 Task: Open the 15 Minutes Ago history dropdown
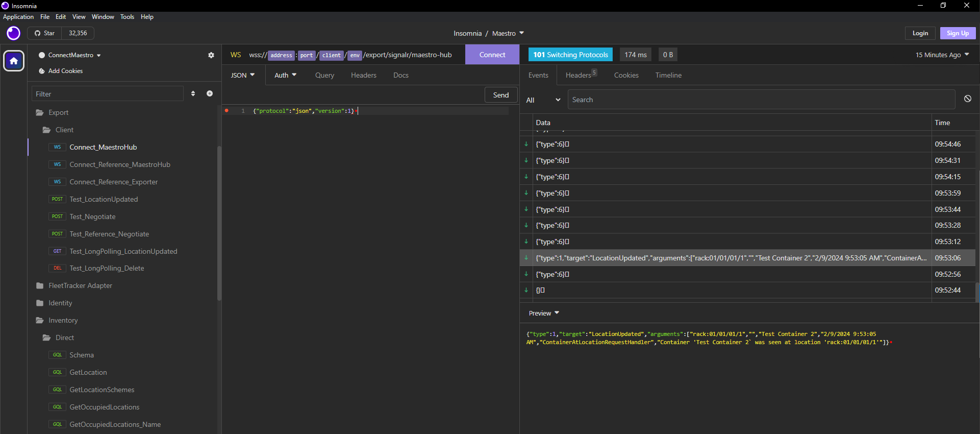[942, 55]
